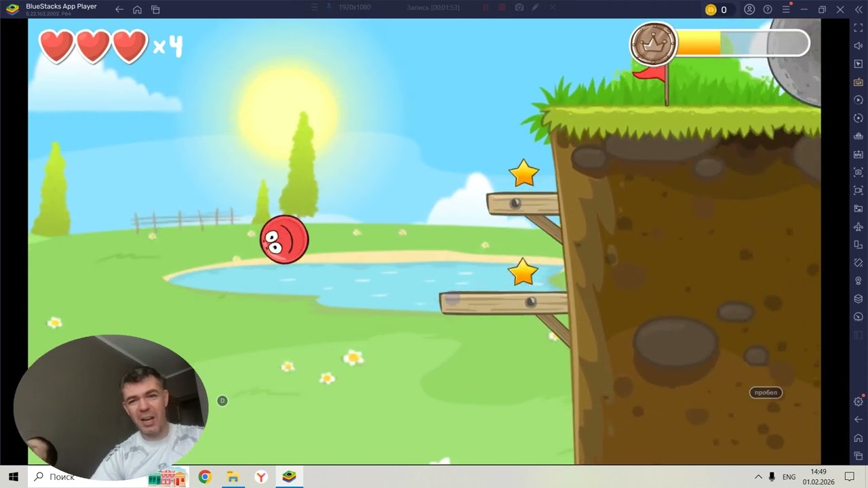Open BlueStacks settings gear in sidebar
The width and height of the screenshot is (868, 488).
coord(858,401)
